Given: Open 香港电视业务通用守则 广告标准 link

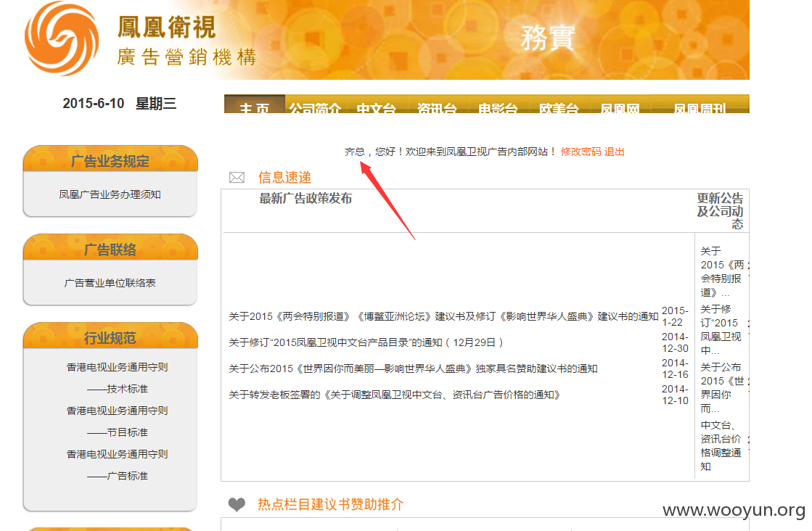Looking at the screenshot, I should [x=117, y=465].
